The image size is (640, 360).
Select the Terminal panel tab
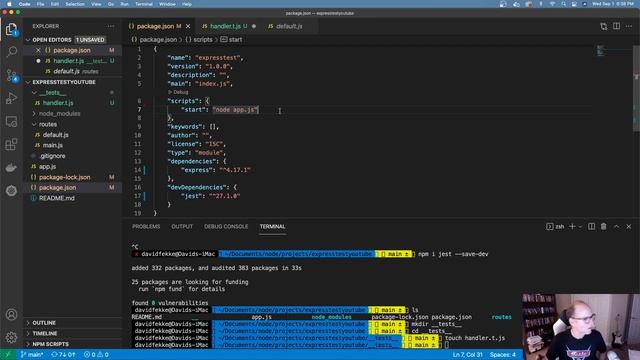(273, 227)
